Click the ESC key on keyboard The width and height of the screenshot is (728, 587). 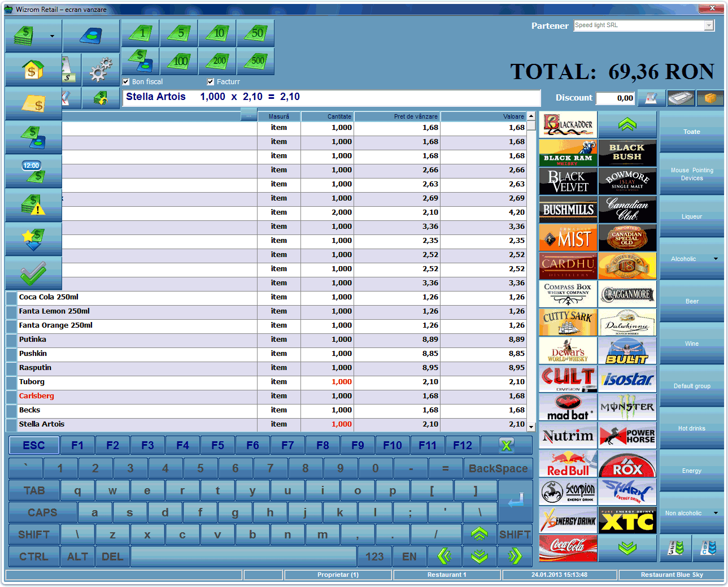click(34, 445)
